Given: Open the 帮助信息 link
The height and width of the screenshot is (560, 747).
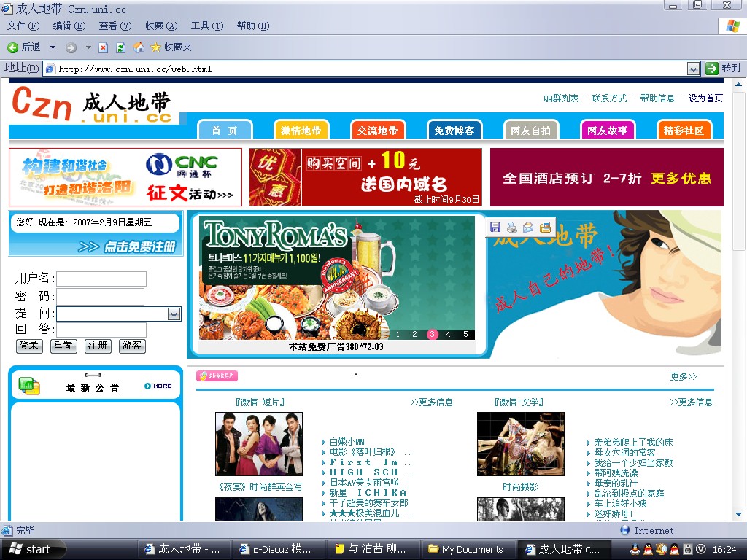Looking at the screenshot, I should coord(657,98).
